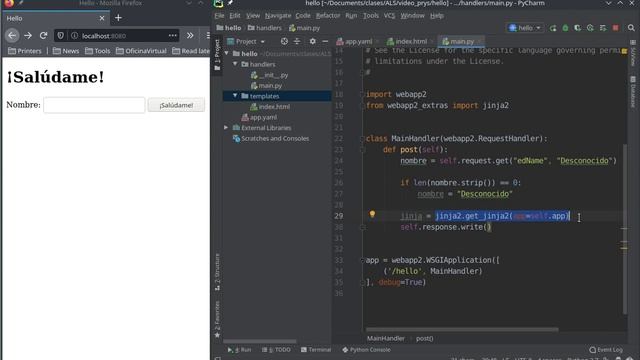Open the Refactor menu
640x360 pixels.
tap(328, 16)
